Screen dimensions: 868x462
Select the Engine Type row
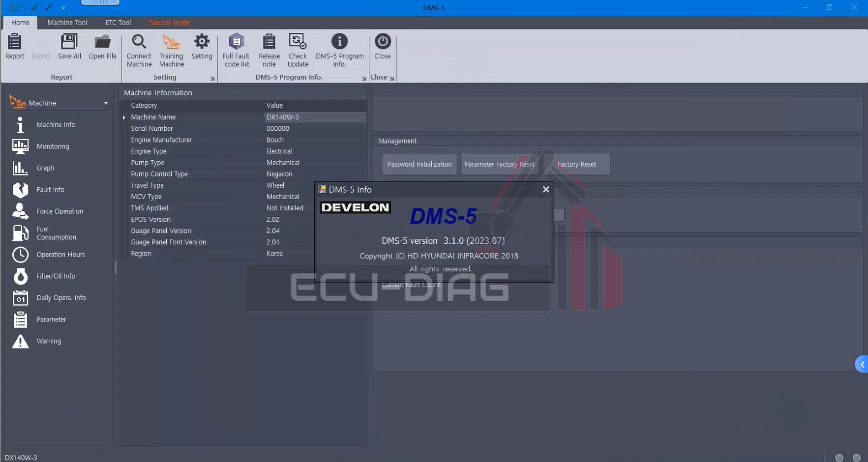point(244,151)
